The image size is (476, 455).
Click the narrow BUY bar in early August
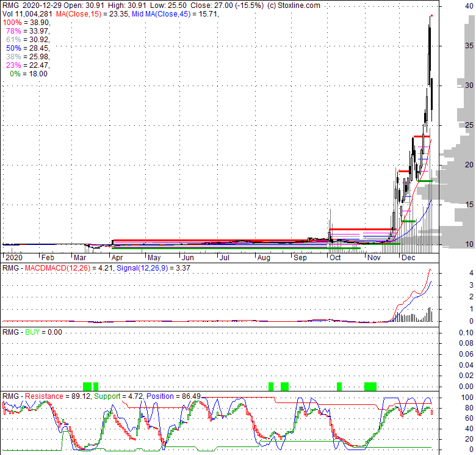[271, 387]
